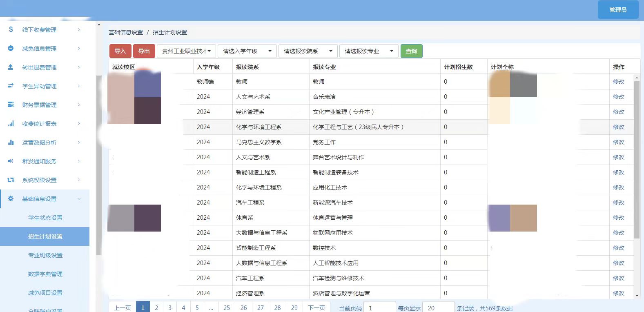The height and width of the screenshot is (312, 644).
Task: Click the upload icon beside 转出退费管理
Action: 11,67
